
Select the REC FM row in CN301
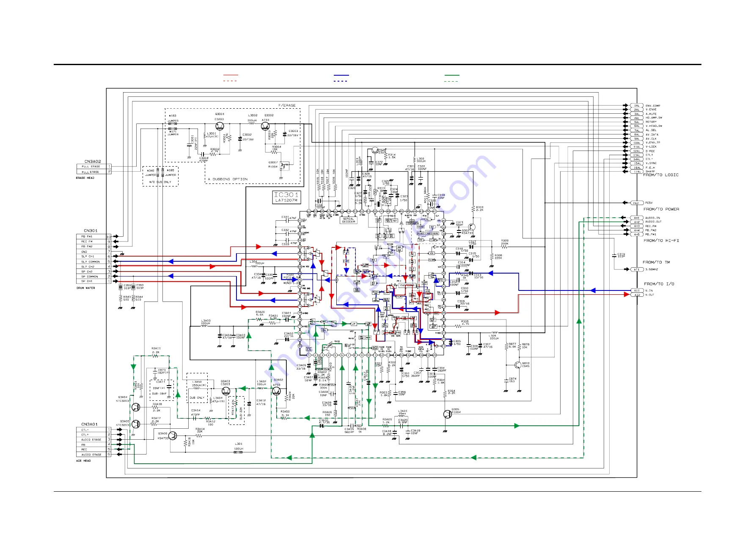94,241
